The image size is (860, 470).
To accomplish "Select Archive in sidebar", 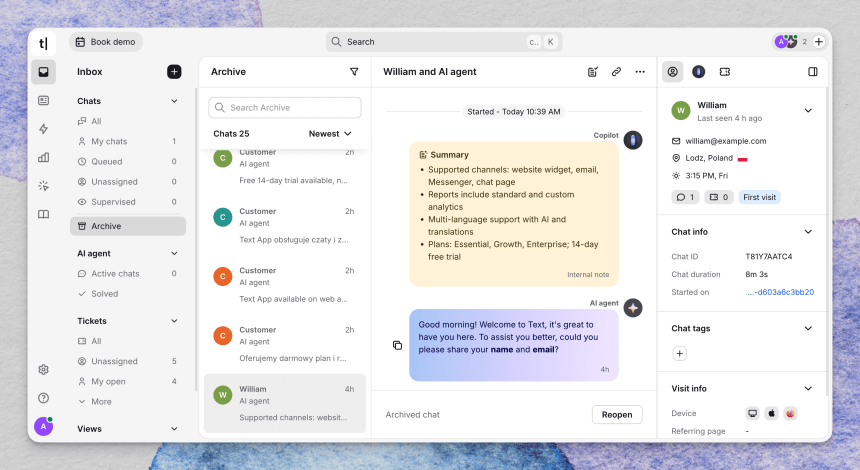I will click(128, 226).
